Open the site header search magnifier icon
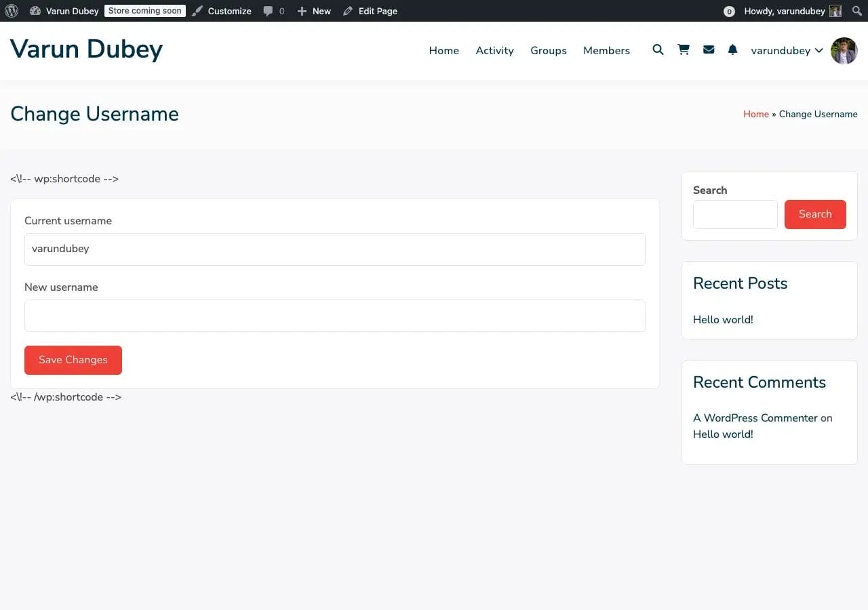This screenshot has width=868, height=610. click(x=658, y=50)
